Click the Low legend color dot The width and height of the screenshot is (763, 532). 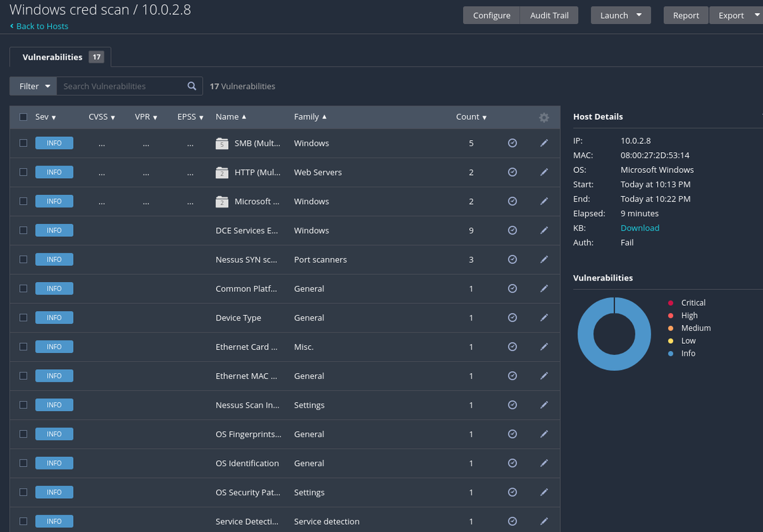tap(671, 341)
